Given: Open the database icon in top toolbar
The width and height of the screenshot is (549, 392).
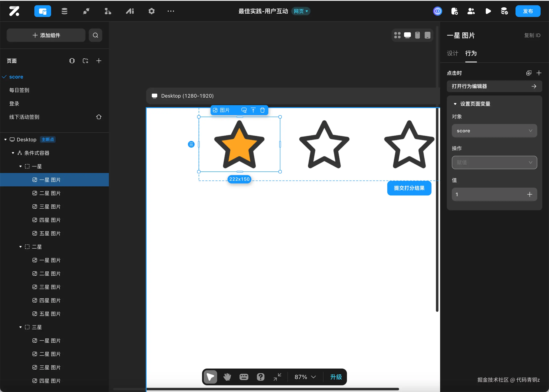Looking at the screenshot, I should click(x=64, y=11).
